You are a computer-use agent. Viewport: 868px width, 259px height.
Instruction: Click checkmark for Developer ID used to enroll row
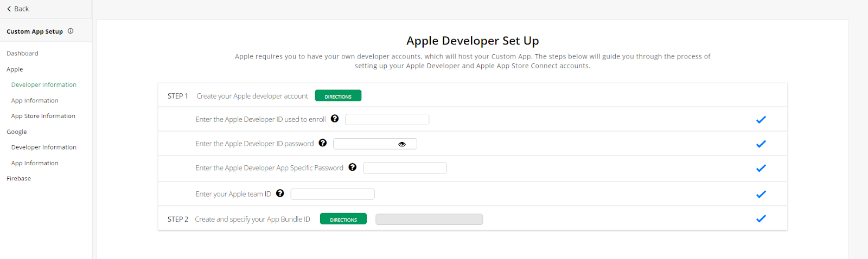[x=761, y=120]
